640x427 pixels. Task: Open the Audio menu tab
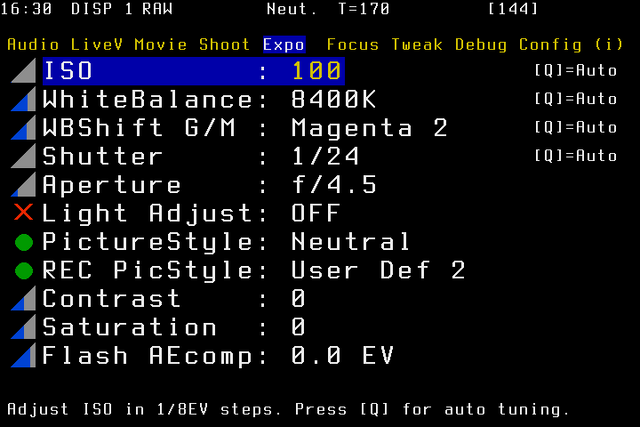33,44
